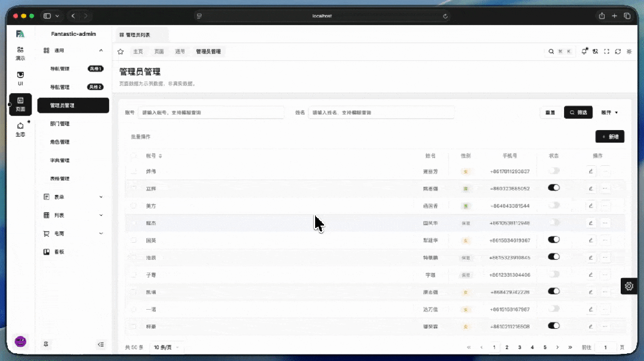This screenshot has height=361, width=644.
Task: Go to page 3 in pagination
Action: point(519,347)
